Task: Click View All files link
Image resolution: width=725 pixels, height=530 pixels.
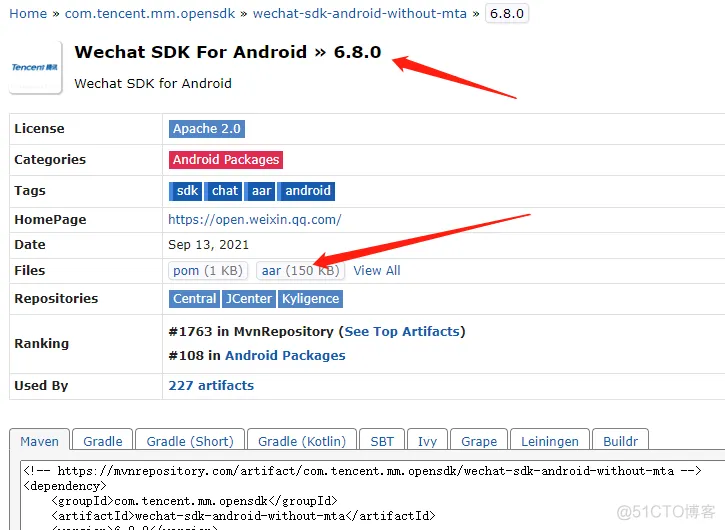Action: [x=377, y=271]
